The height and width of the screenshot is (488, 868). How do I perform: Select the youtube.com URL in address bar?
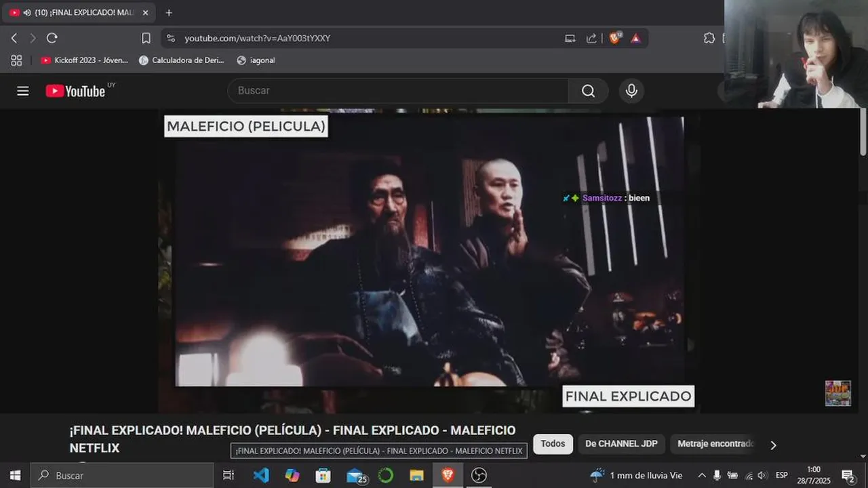pos(258,38)
